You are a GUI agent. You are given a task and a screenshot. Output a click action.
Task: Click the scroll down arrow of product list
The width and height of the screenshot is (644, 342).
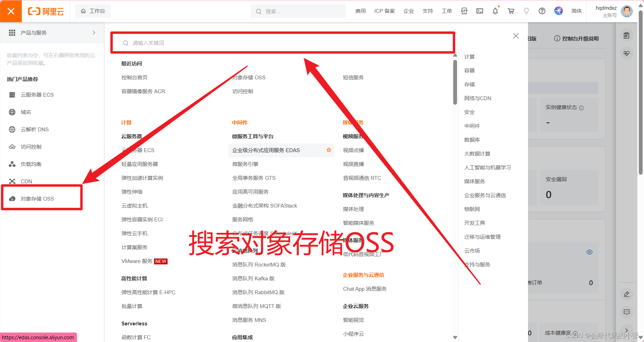[455, 337]
